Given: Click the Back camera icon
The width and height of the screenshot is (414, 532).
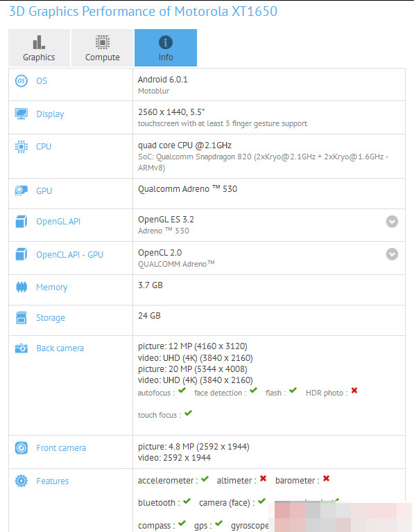Looking at the screenshot, I should click(x=21, y=348).
